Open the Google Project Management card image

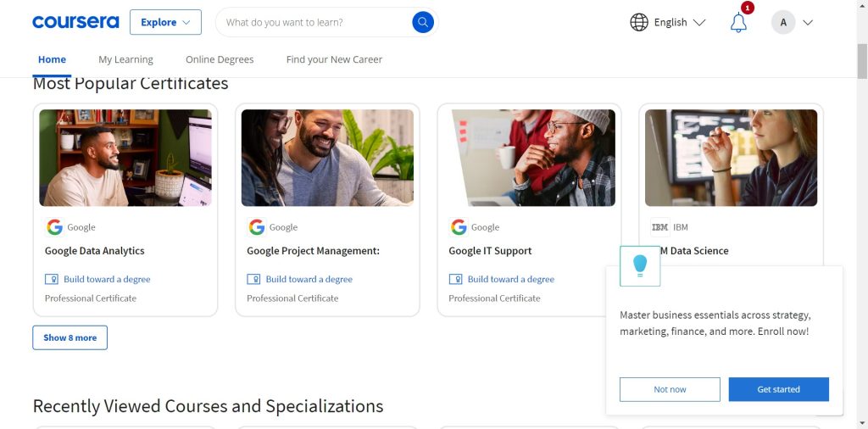point(327,158)
